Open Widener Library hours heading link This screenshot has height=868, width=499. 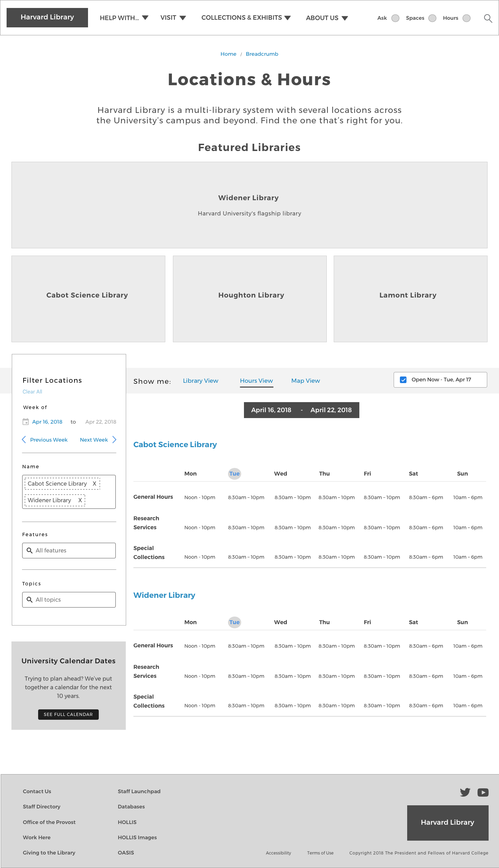click(x=164, y=595)
